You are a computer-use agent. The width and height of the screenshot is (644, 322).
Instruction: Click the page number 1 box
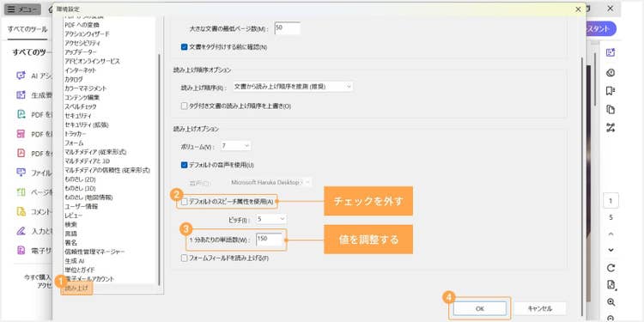tap(611, 201)
